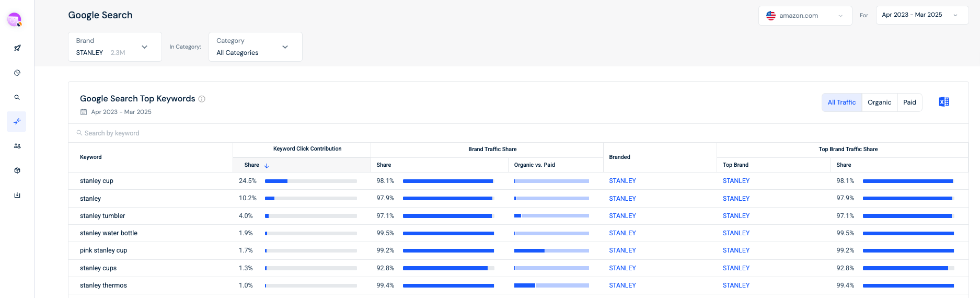Open the people icon in the sidebar
Screen dimensions: 980x298
(17, 146)
